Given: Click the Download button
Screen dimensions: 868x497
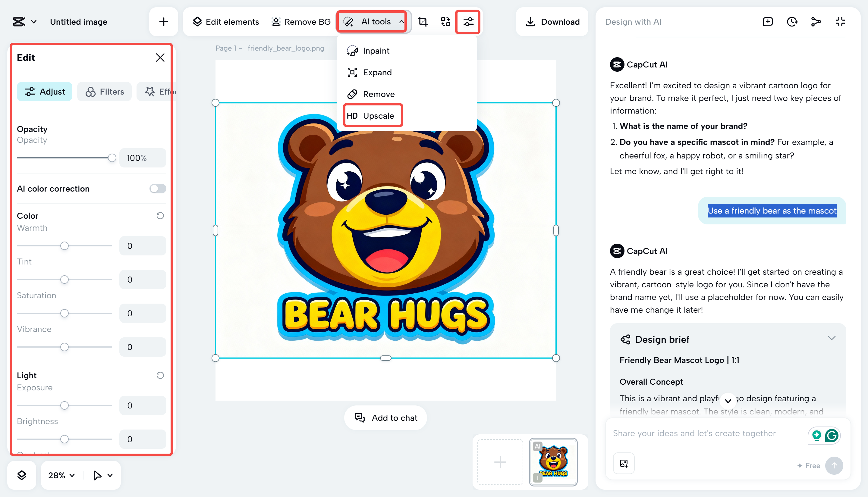Looking at the screenshot, I should (x=552, y=22).
